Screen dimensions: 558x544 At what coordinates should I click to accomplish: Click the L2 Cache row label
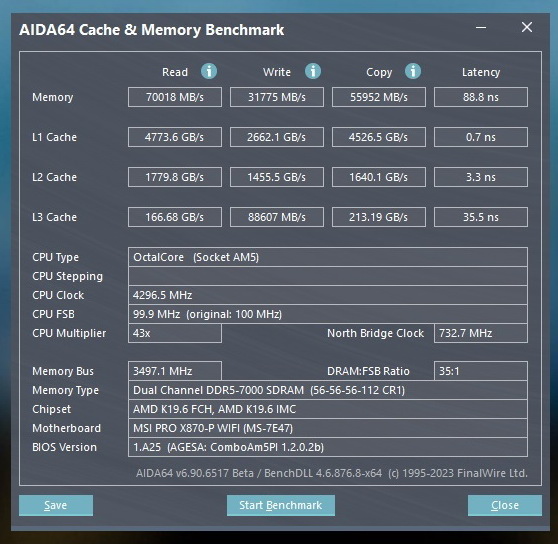click(54, 177)
